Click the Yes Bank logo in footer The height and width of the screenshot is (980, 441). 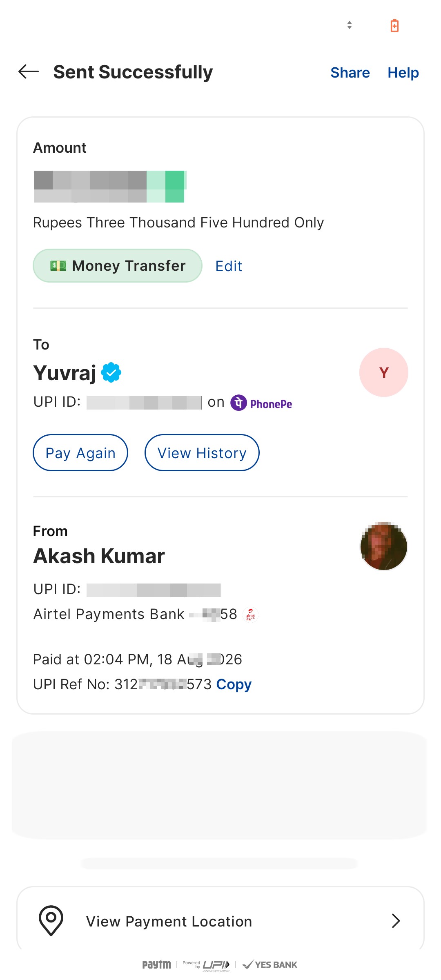click(270, 964)
